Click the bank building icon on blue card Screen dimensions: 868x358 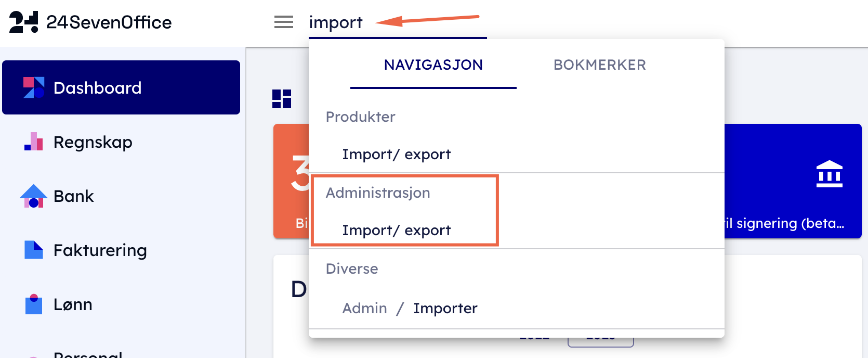[829, 174]
